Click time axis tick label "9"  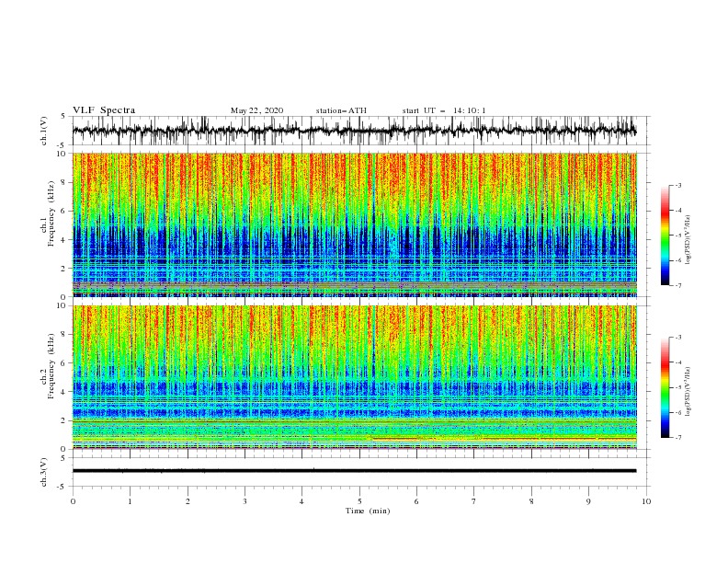pyautogui.click(x=588, y=501)
